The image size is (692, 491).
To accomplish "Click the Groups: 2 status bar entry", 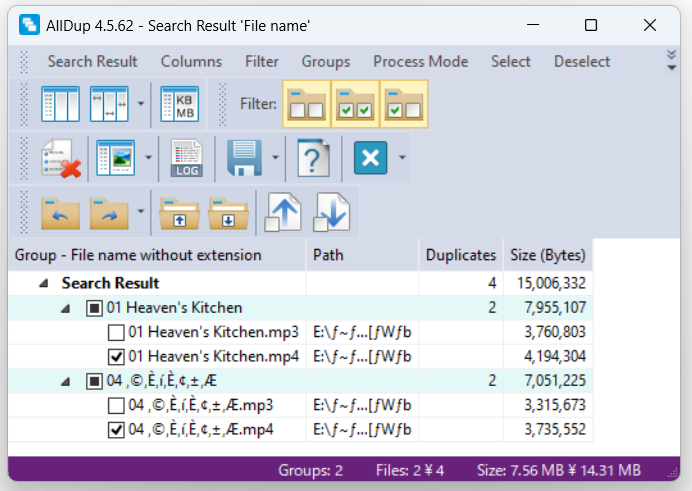I will [x=310, y=470].
